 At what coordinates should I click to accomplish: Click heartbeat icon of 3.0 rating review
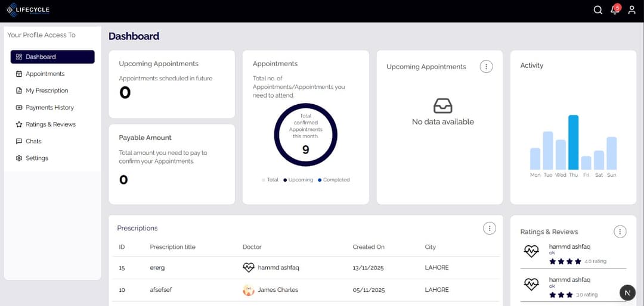coord(531,284)
